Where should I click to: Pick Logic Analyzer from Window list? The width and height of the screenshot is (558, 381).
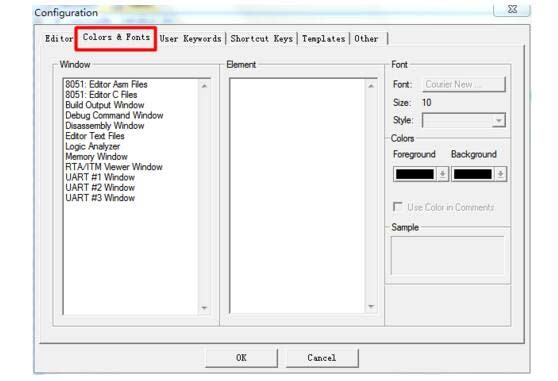93,146
